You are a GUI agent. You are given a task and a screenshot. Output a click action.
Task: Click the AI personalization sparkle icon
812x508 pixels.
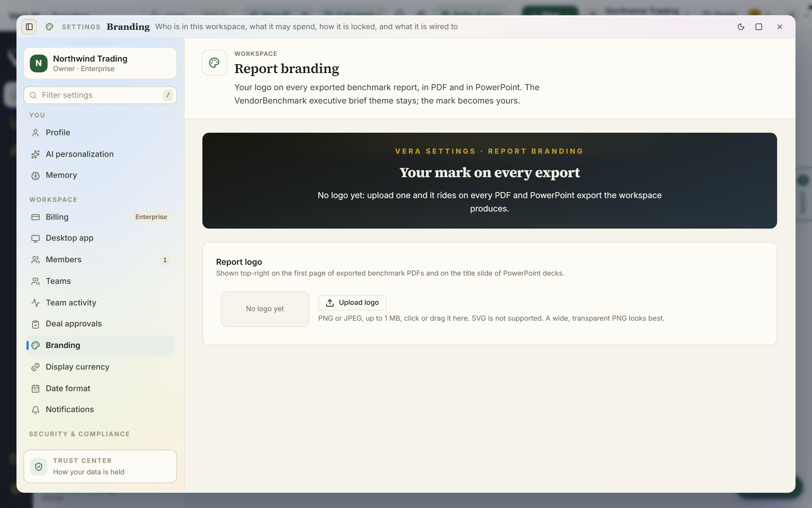(36, 154)
